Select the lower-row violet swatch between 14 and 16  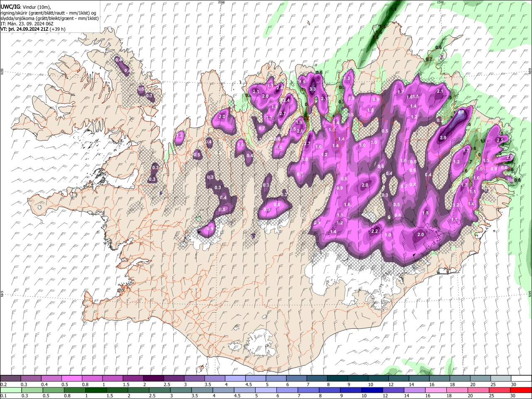coord(414,390)
